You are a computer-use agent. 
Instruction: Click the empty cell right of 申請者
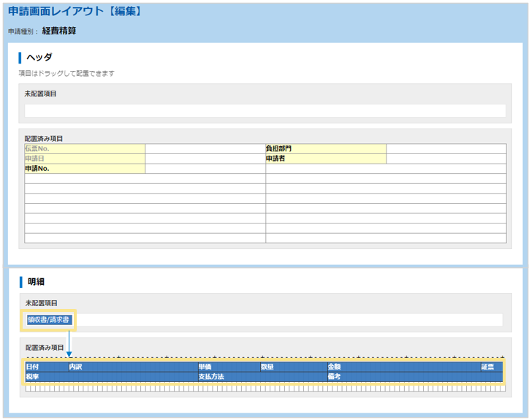(446, 159)
